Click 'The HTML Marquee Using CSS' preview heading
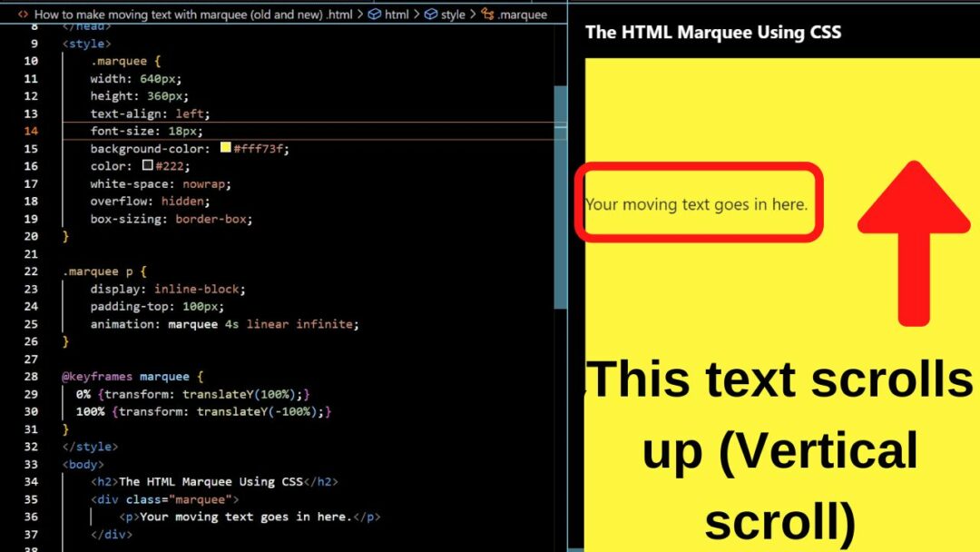 click(x=713, y=33)
